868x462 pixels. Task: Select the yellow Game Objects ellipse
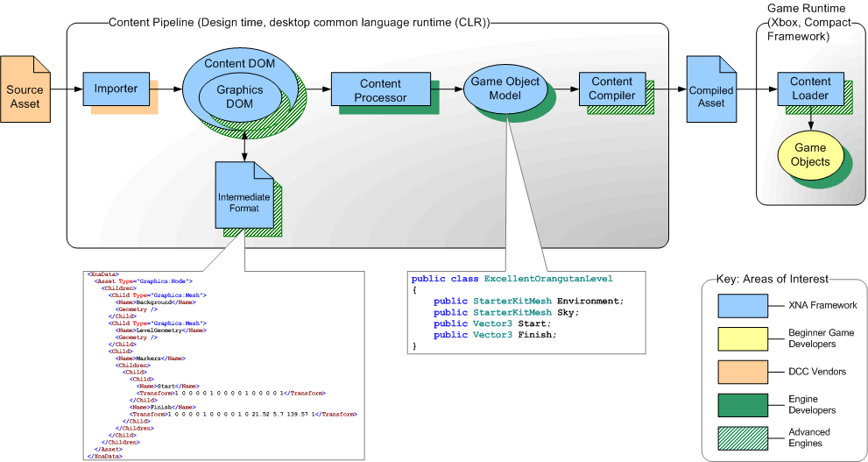tap(810, 154)
